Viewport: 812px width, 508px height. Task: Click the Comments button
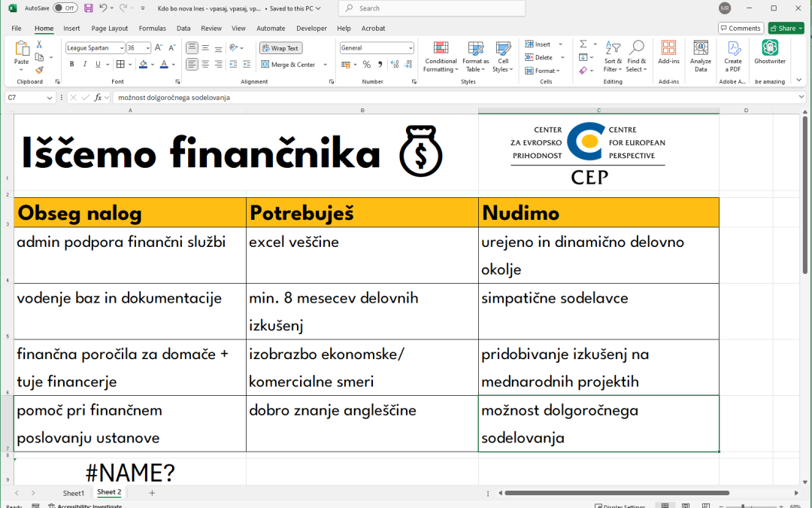(740, 29)
